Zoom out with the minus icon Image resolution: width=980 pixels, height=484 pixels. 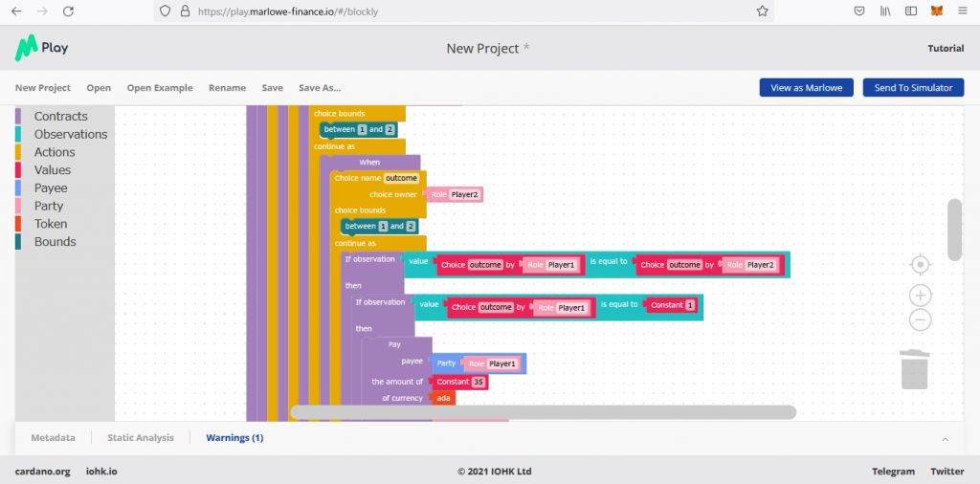pyautogui.click(x=920, y=320)
